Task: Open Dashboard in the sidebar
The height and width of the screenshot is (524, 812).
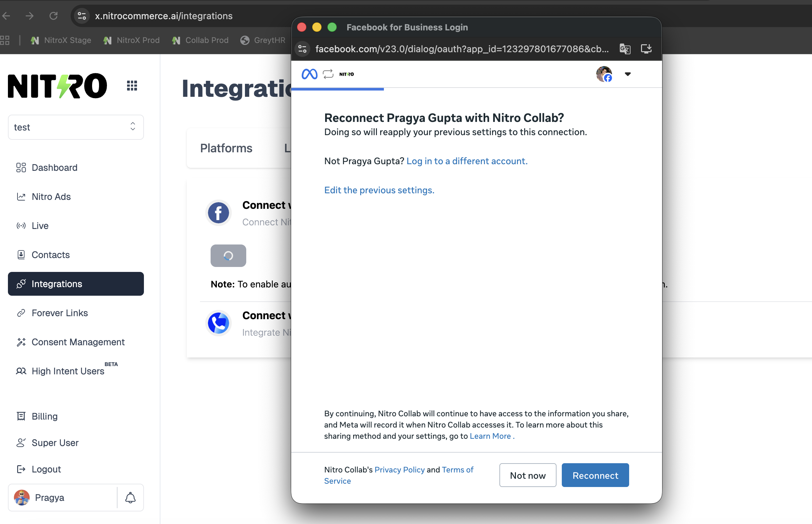Action: pos(76,168)
